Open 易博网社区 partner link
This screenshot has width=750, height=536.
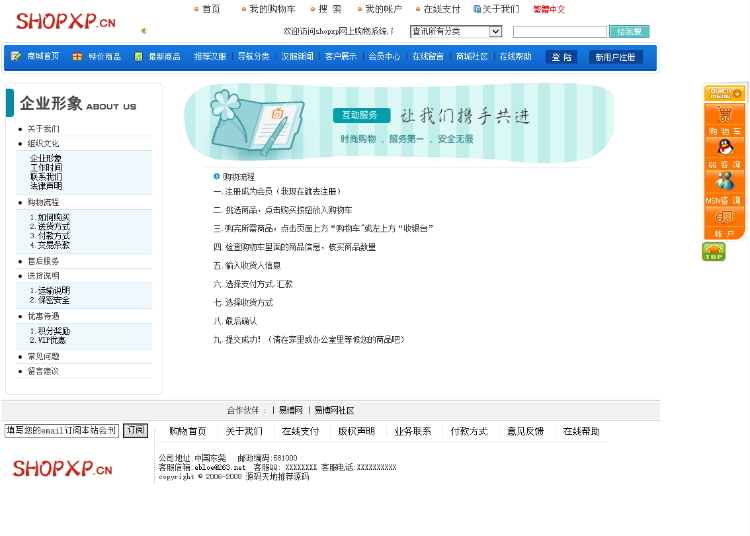click(x=334, y=410)
